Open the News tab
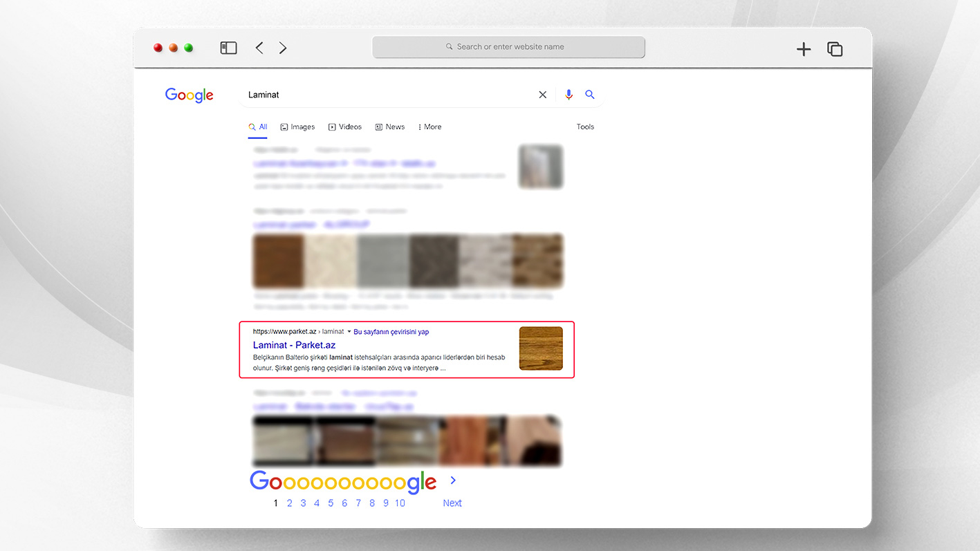Screen dimensions: 980x551 390,127
